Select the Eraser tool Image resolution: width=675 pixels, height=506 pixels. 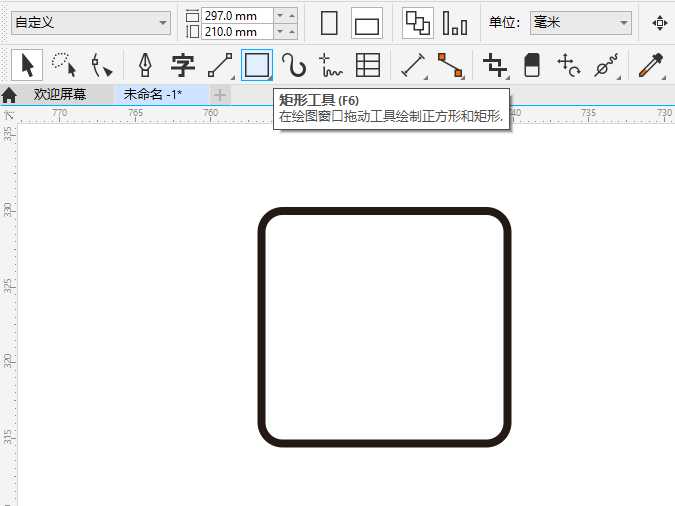(532, 65)
